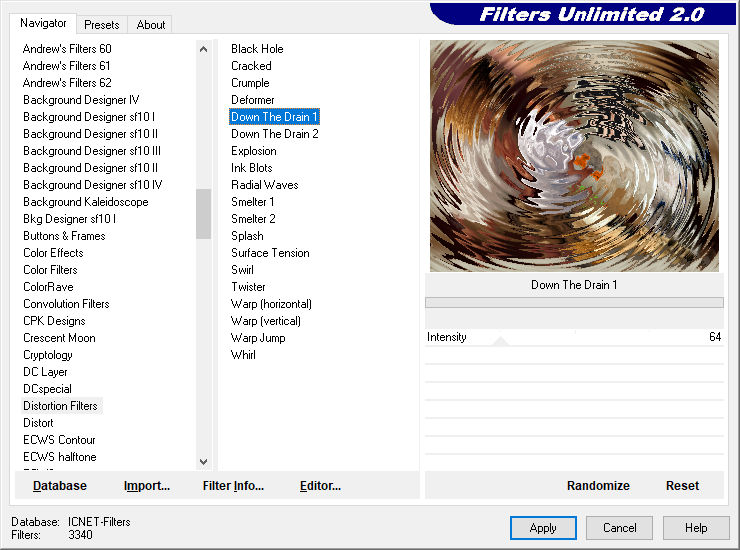Viewport: 740px width, 550px height.
Task: Open Filter Info...
Action: click(x=233, y=486)
